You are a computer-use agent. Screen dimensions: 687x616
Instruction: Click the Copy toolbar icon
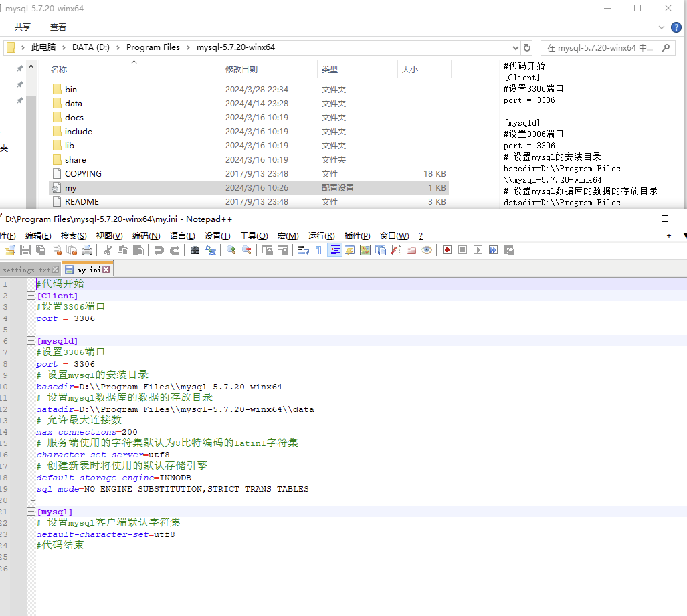point(123,250)
